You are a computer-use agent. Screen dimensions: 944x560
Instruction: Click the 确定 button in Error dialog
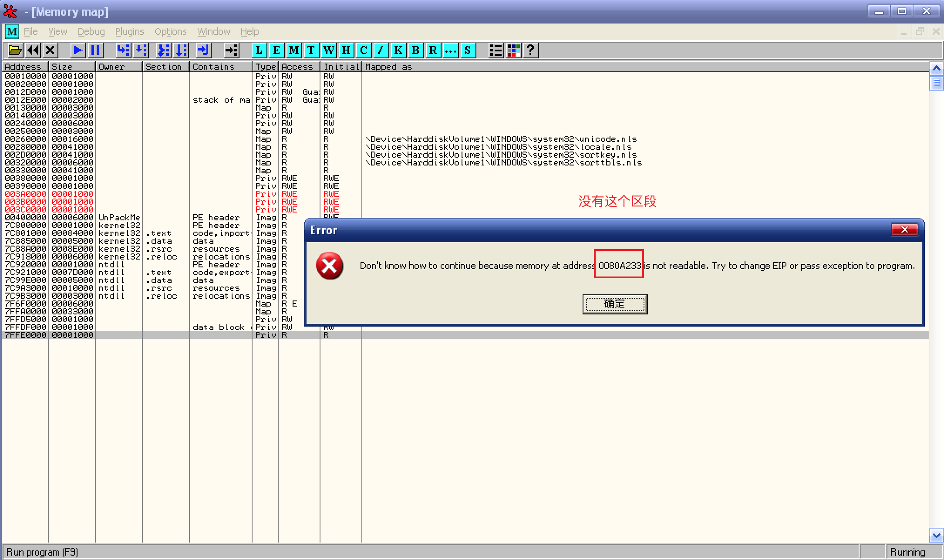click(x=615, y=304)
